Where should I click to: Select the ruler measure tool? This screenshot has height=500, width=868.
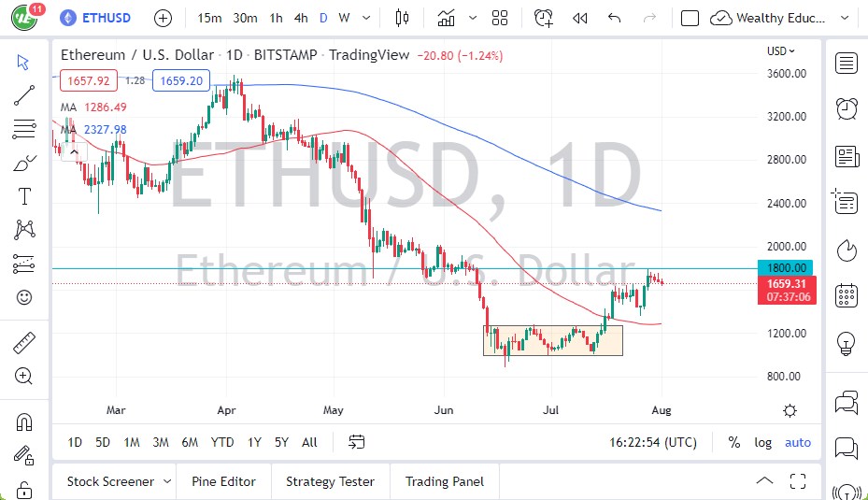click(24, 343)
